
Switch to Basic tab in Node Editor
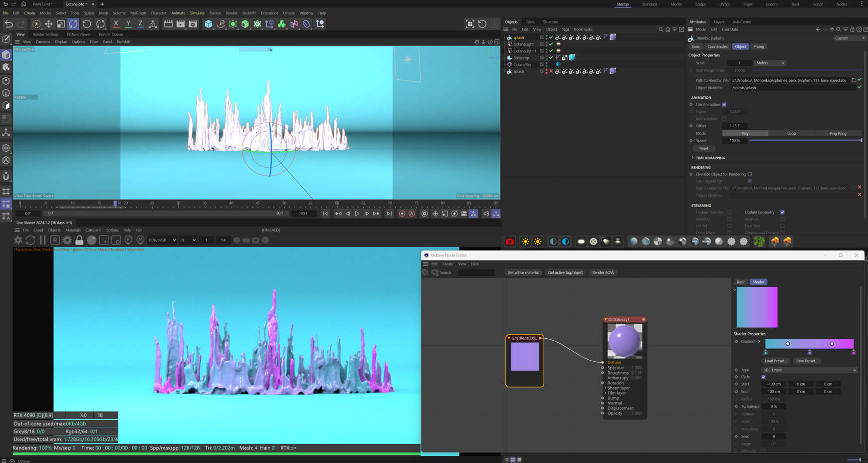[x=741, y=282]
